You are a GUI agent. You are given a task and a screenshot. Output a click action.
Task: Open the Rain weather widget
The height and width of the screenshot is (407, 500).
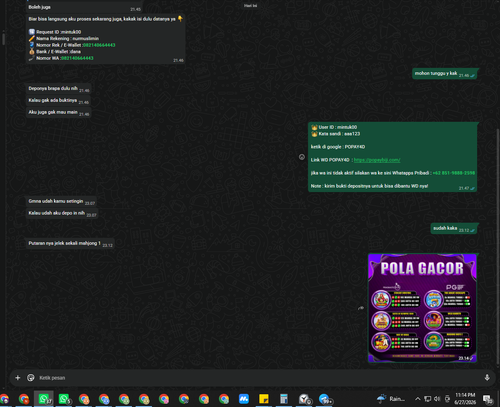[391, 399]
